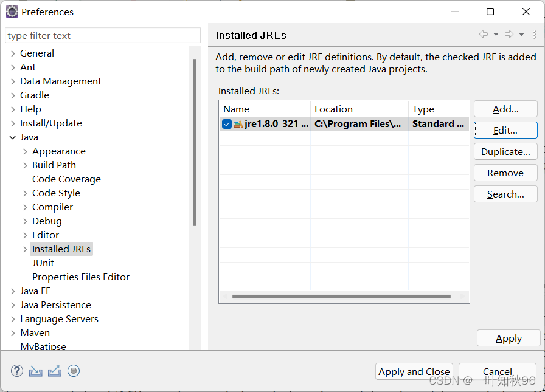Click the Add button for a new JRE
Image resolution: width=545 pixels, height=392 pixels.
click(x=505, y=109)
